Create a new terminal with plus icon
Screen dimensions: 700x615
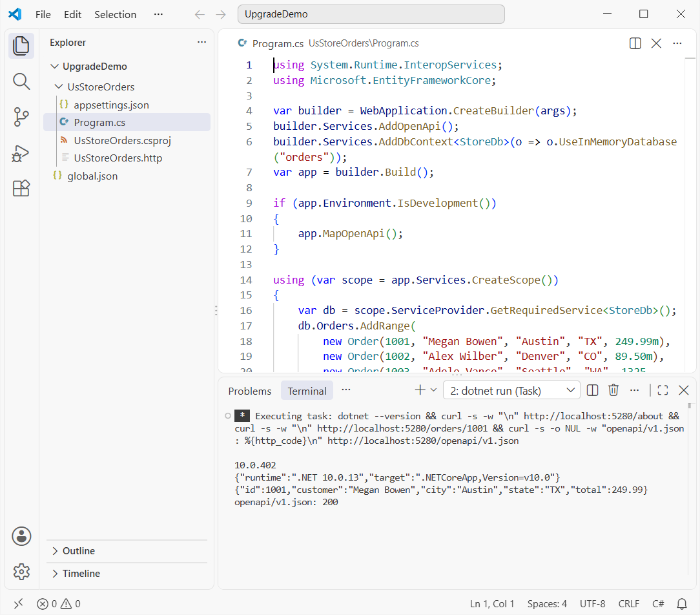(420, 390)
